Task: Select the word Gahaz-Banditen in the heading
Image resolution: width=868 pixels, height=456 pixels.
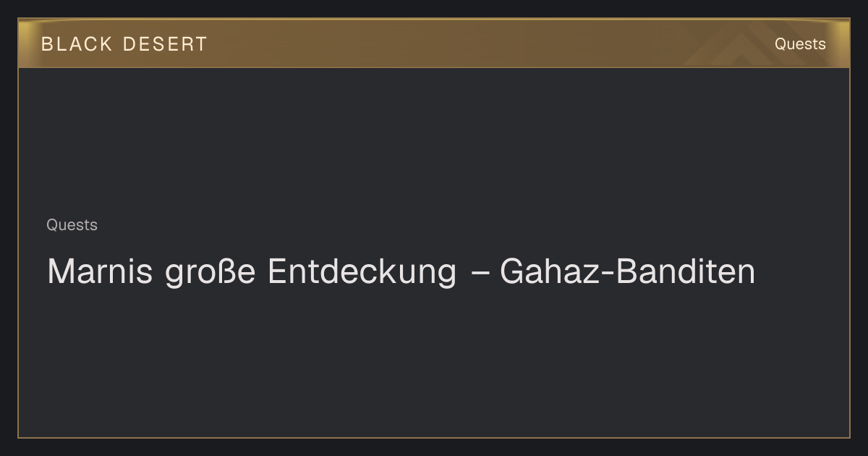Action: pyautogui.click(x=628, y=271)
